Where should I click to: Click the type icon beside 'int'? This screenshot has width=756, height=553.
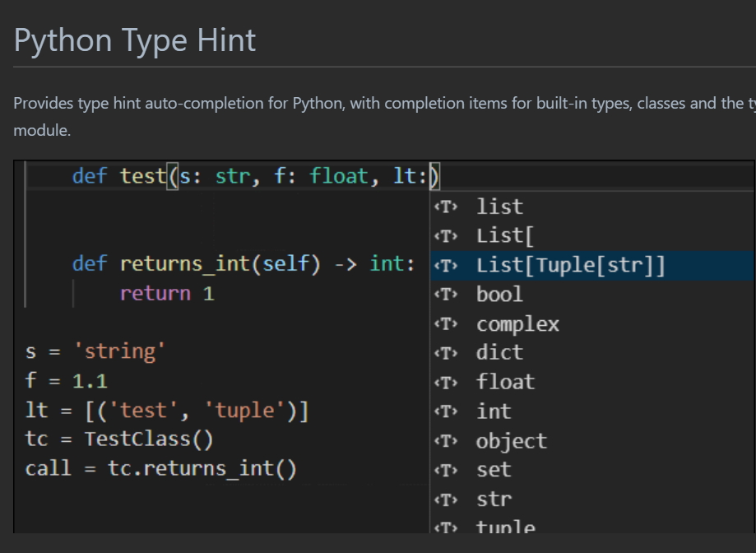point(444,412)
